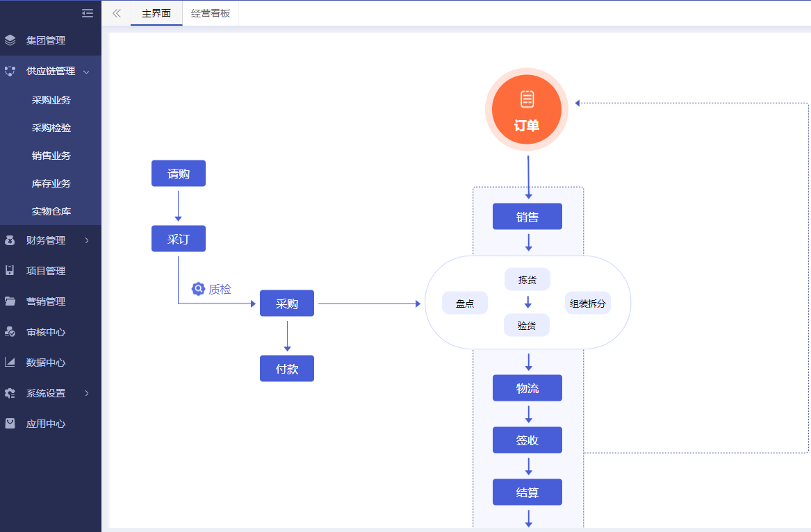Click the 组装拆分 pill in the warehouse group
Image resolution: width=811 pixels, height=532 pixels.
tap(587, 304)
